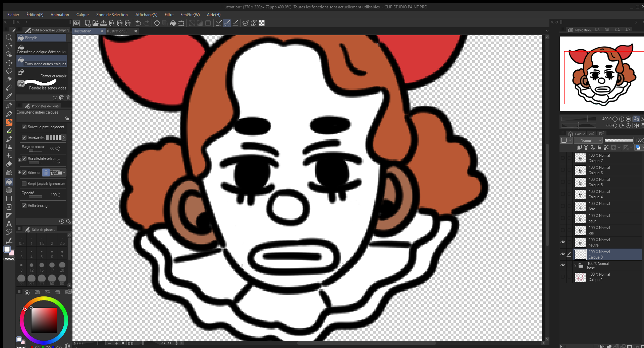Click the layer opacity slider
The width and height of the screenshot is (644, 348).
619,140
